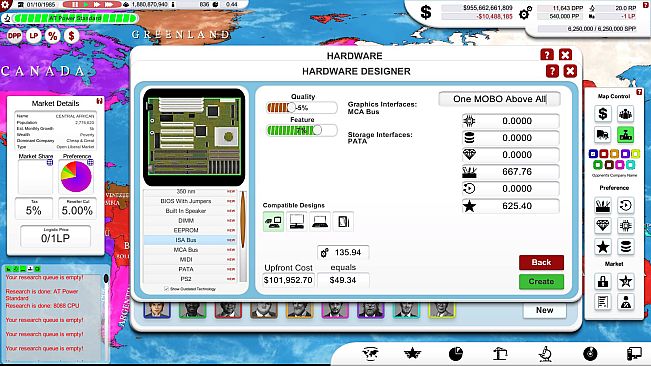Toggle the green podium ranking map view

625,134
